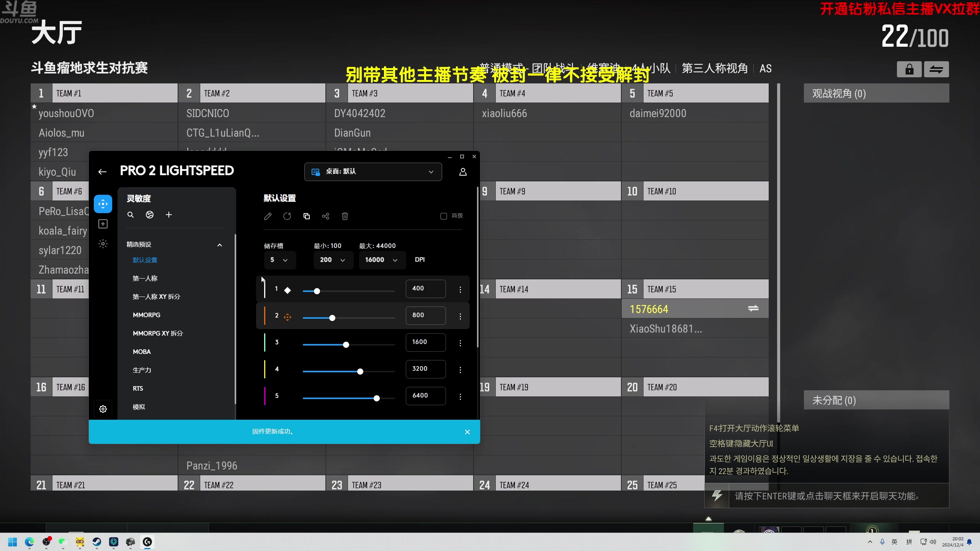Click the taskbar clock showing 20:02
This screenshot has width=980, height=551.
[953, 542]
